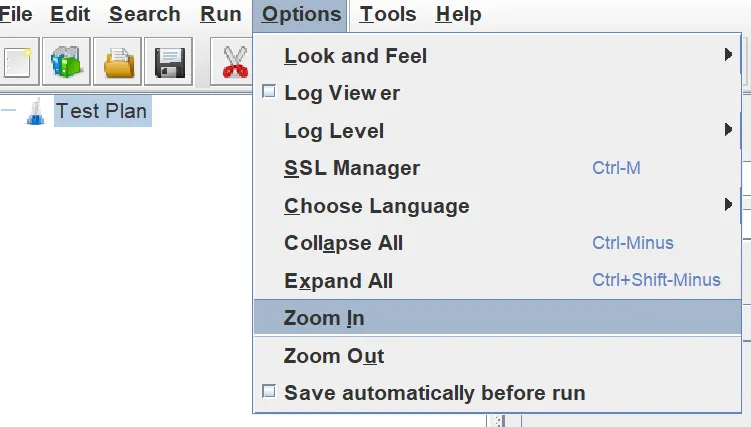Click the New test plan toolbar icon
751x427 pixels.
point(17,63)
